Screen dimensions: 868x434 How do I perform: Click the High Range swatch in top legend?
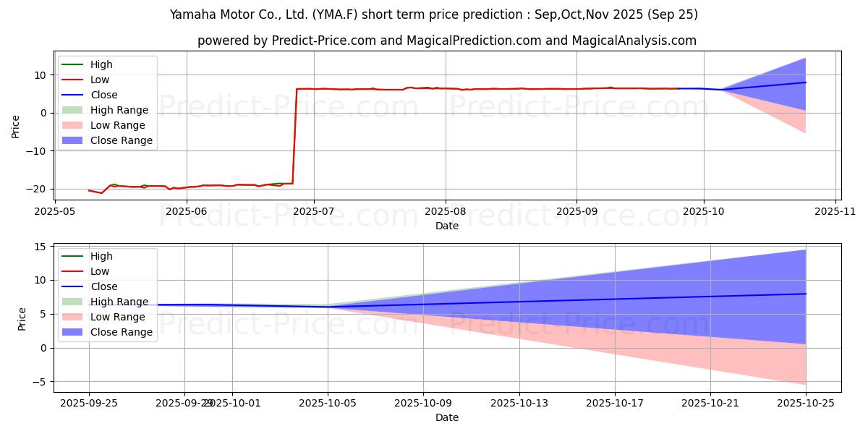[72, 111]
